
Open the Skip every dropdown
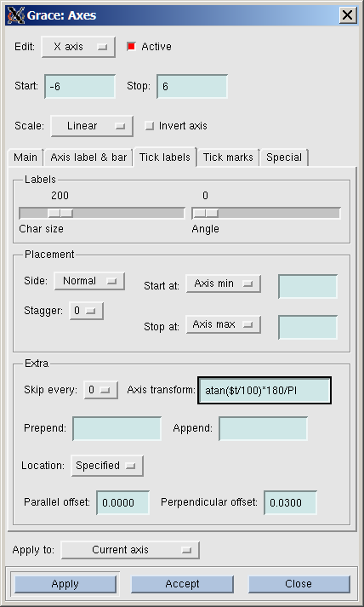click(x=101, y=390)
